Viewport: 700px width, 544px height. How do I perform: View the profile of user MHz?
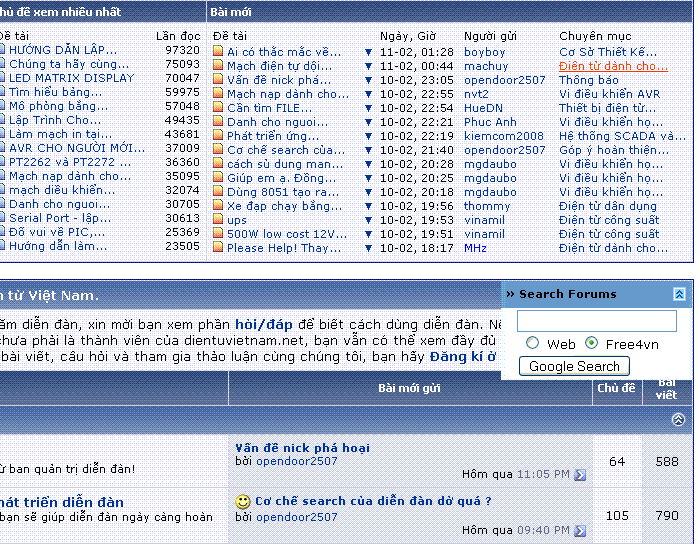(x=475, y=248)
